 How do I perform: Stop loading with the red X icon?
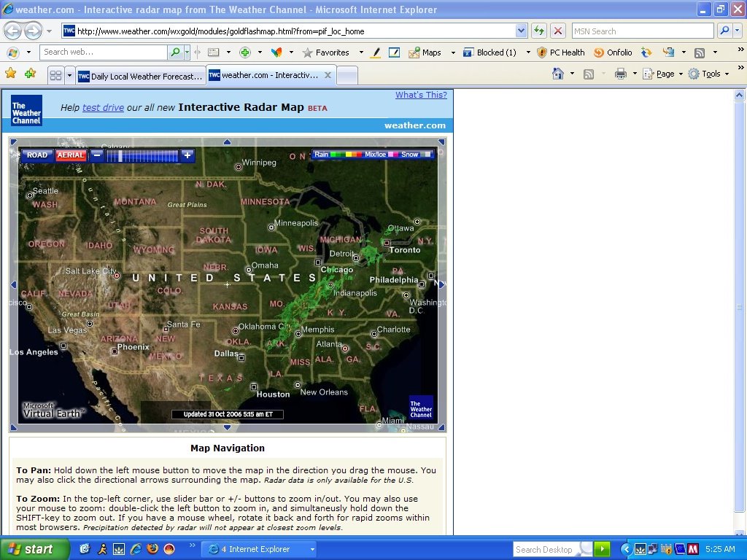tap(558, 31)
